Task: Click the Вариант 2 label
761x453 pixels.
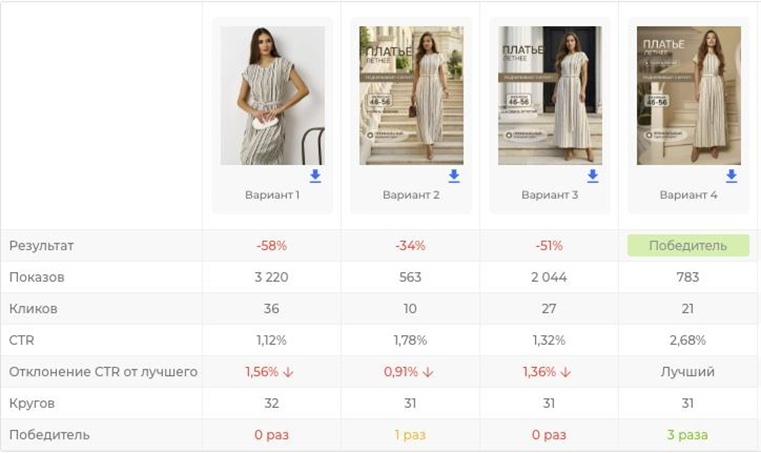Action: (411, 195)
